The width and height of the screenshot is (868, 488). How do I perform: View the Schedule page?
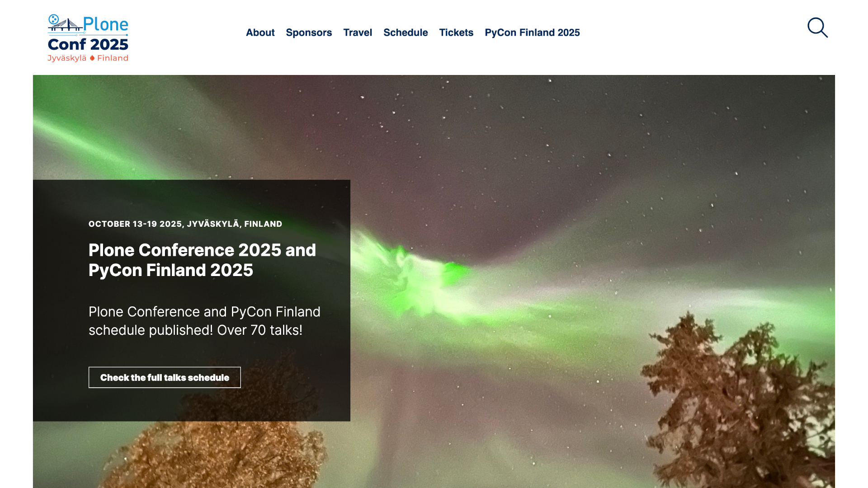click(406, 33)
